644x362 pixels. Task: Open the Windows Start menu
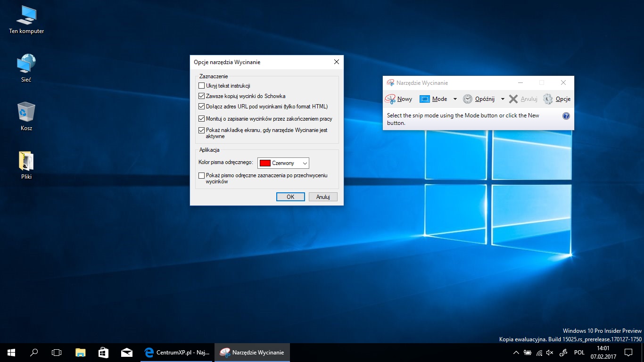point(11,352)
